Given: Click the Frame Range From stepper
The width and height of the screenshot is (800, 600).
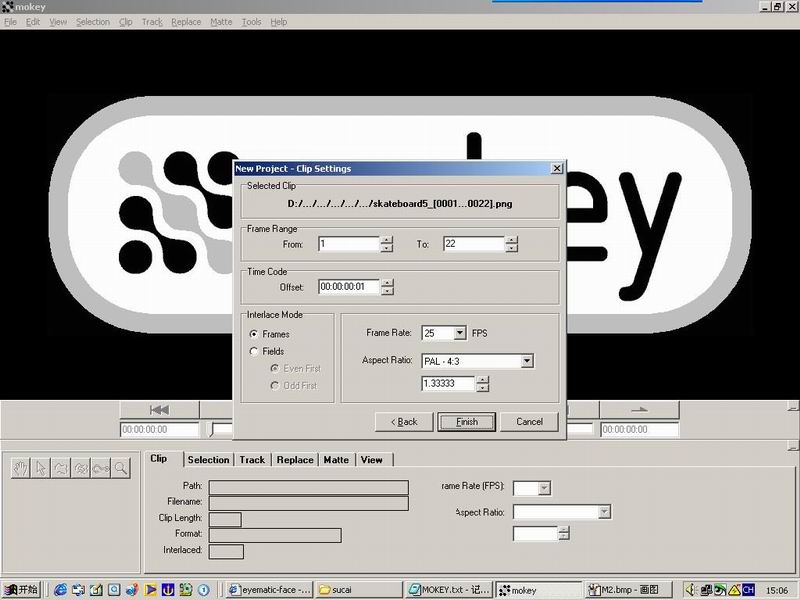Looking at the screenshot, I should pyautogui.click(x=387, y=244).
